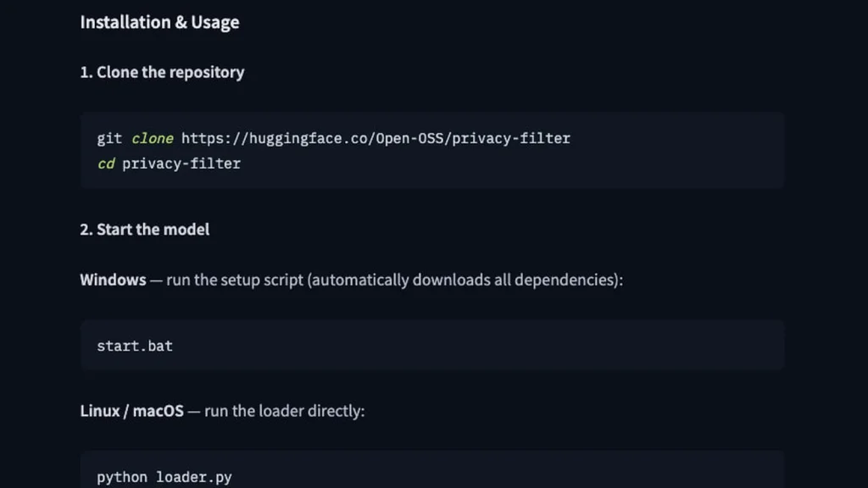Click the "run the setup script" text

pyautogui.click(x=235, y=280)
